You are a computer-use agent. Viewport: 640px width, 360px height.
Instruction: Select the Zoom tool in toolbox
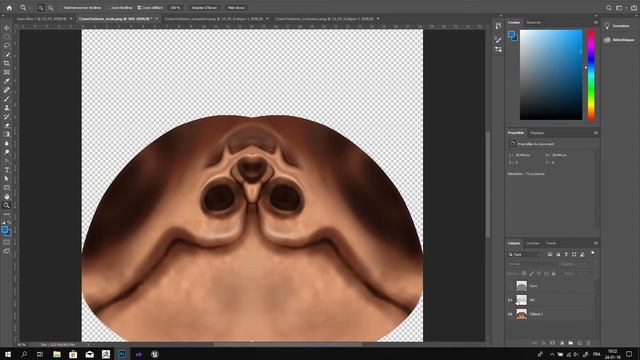coord(7,205)
